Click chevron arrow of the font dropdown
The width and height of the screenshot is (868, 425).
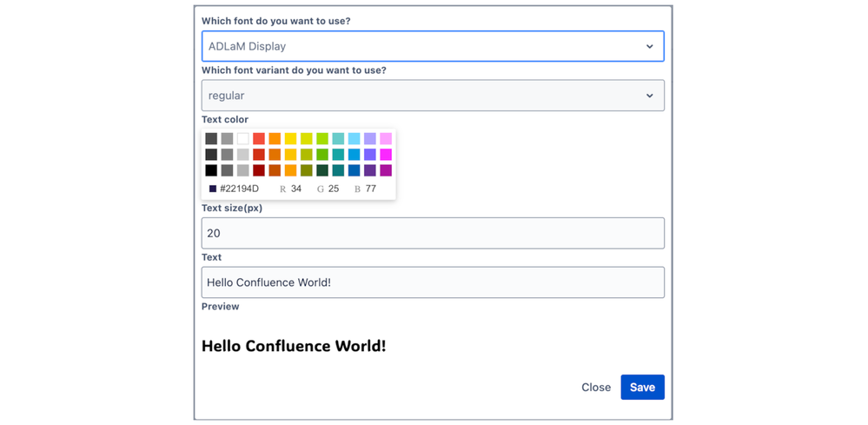coord(650,46)
